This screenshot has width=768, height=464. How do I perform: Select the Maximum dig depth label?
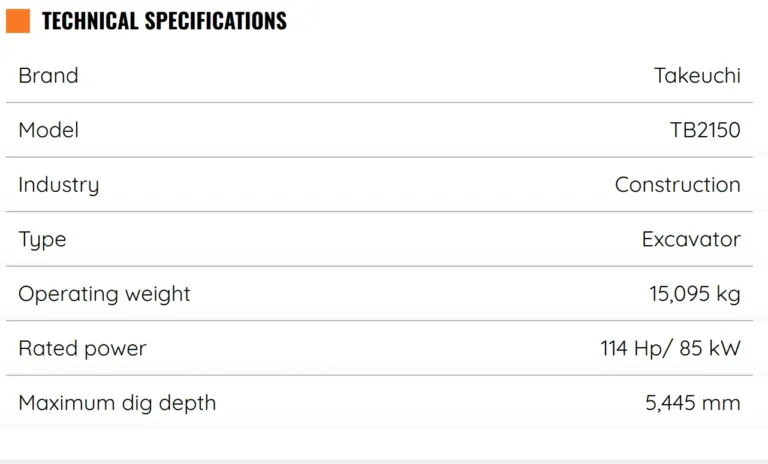(x=117, y=404)
